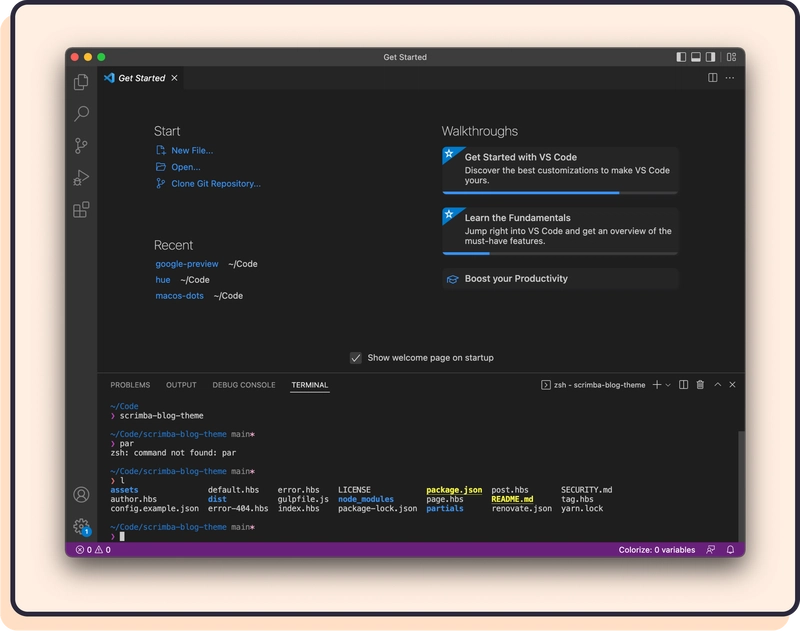Switch to the PROBLEMS tab

(x=130, y=385)
